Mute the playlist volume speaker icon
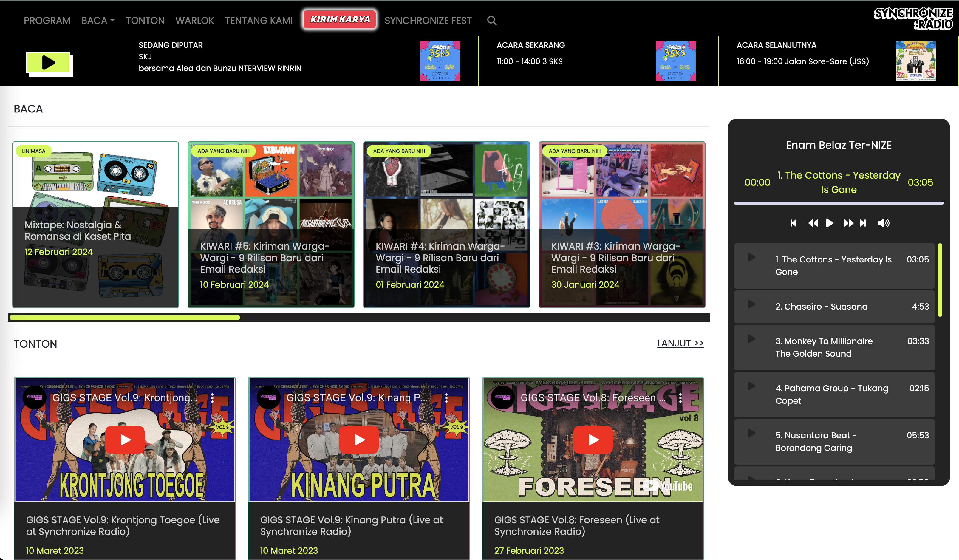The width and height of the screenshot is (959, 560). (883, 223)
